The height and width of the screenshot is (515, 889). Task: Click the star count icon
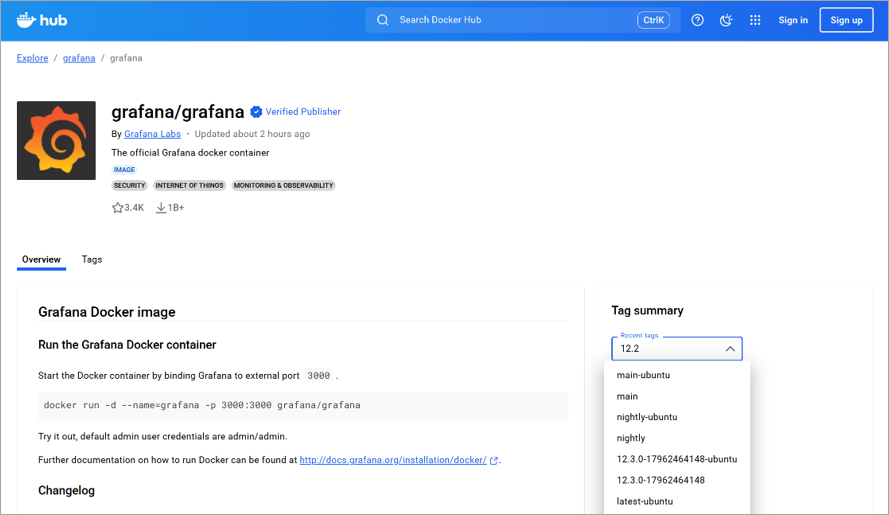[x=118, y=208]
